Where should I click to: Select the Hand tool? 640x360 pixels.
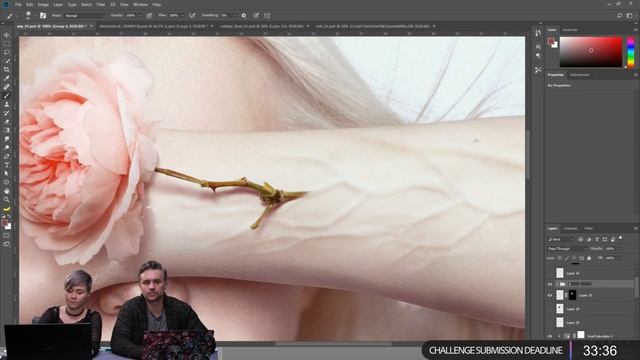[x=7, y=191]
